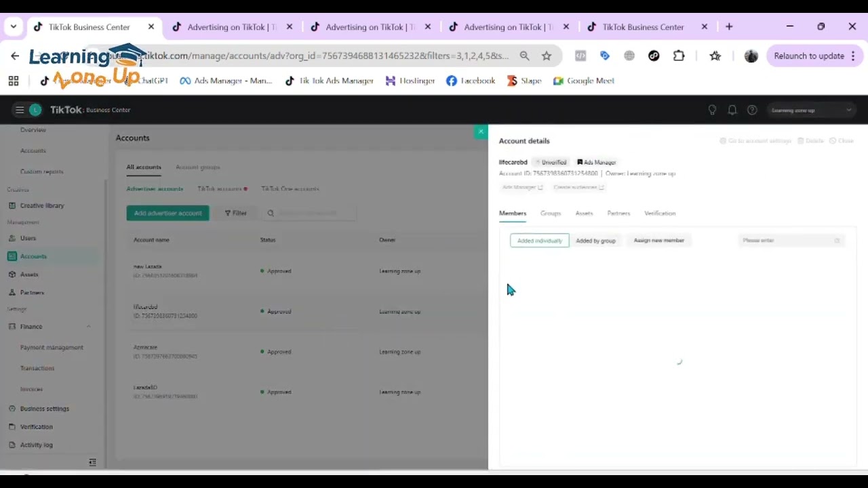Screen dimensions: 868x488
Task: Open the Chrome apps grid icon
Action: tap(13, 81)
